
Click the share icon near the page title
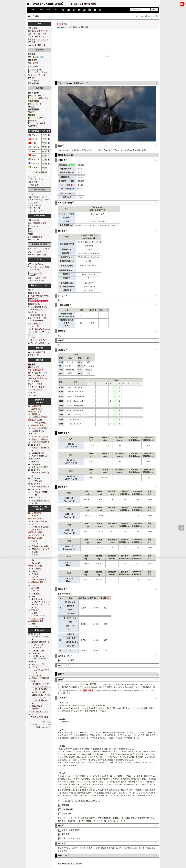tap(137, 16)
